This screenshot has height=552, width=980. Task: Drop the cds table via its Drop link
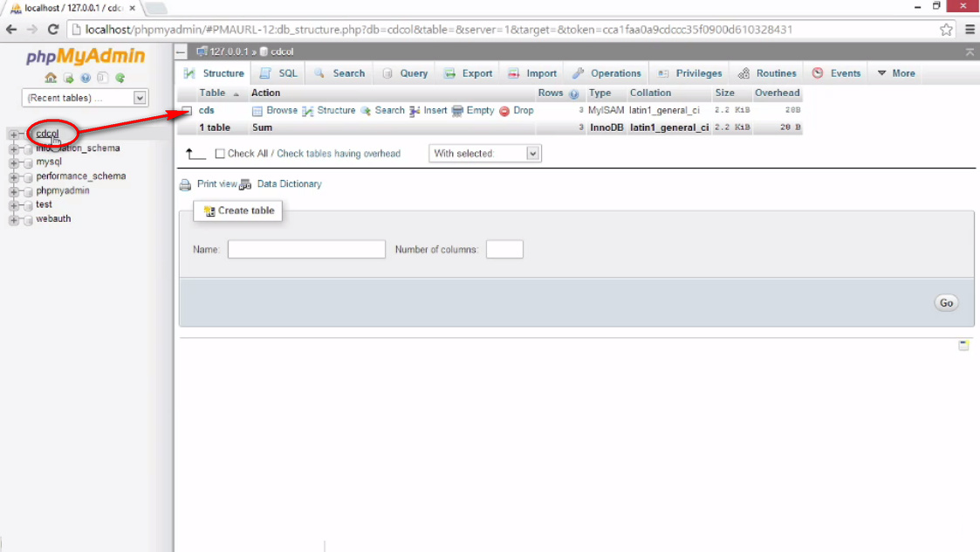click(523, 110)
